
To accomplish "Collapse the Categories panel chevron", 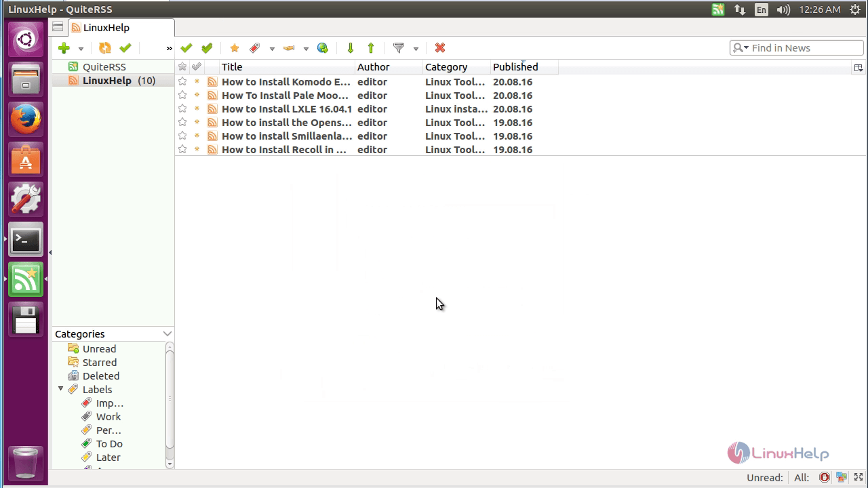I will tap(167, 333).
